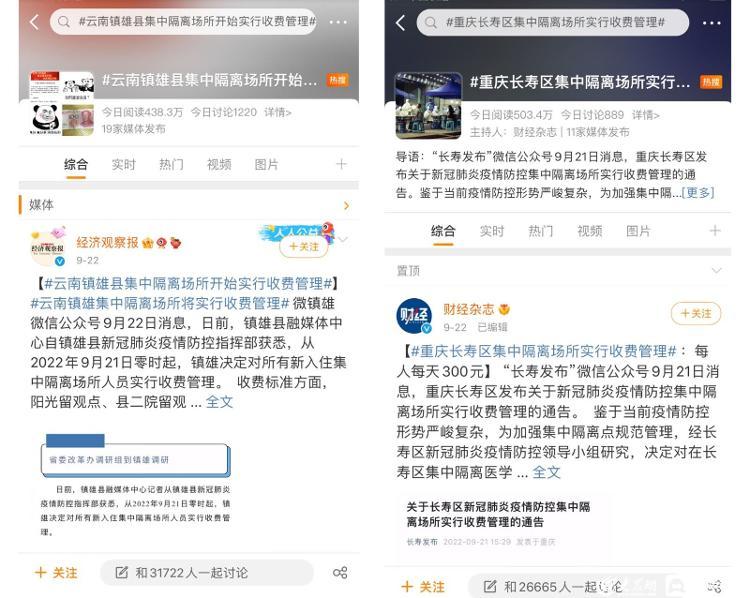Tap search magnifier in the Chongqing search bar
The width and height of the screenshot is (750, 598).
click(430, 22)
